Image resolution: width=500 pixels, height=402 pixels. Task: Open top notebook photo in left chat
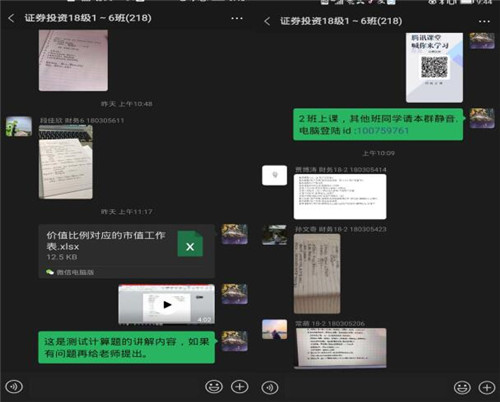click(x=73, y=60)
